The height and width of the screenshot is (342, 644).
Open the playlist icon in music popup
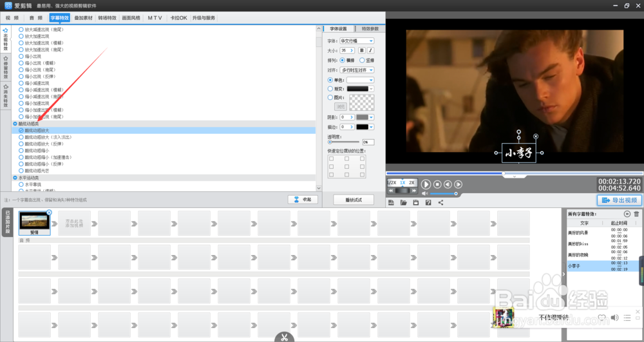(627, 318)
